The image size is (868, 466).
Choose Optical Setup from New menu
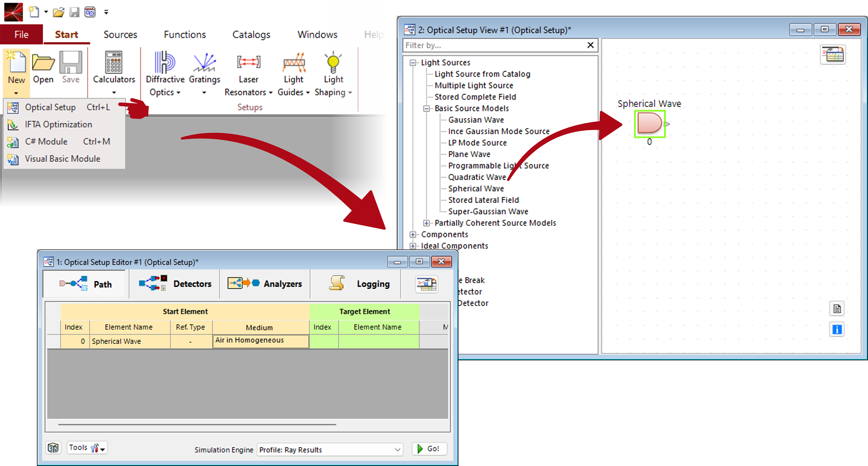[x=64, y=107]
